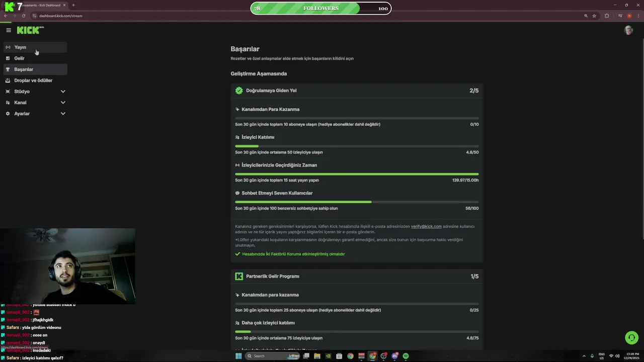The image size is (644, 362).
Task: Open the hamburger sidebar menu
Action: pos(9,30)
